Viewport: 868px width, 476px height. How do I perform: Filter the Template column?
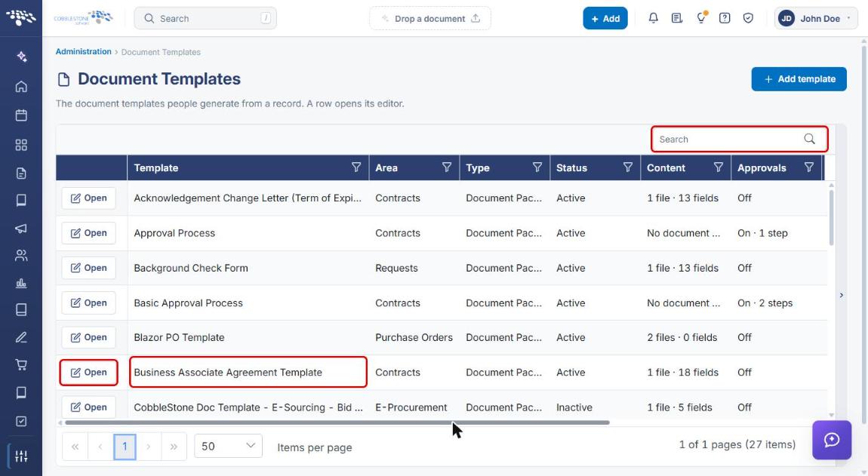[x=356, y=167]
